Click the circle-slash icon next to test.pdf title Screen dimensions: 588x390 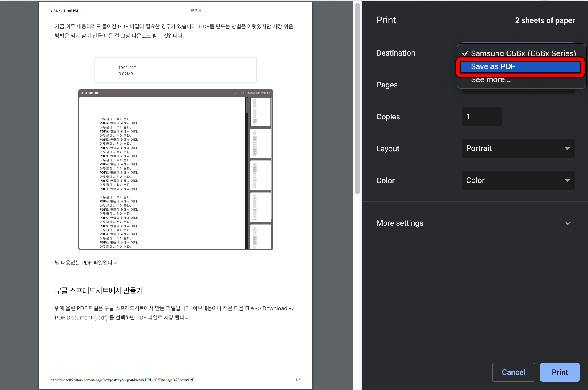(x=86, y=93)
